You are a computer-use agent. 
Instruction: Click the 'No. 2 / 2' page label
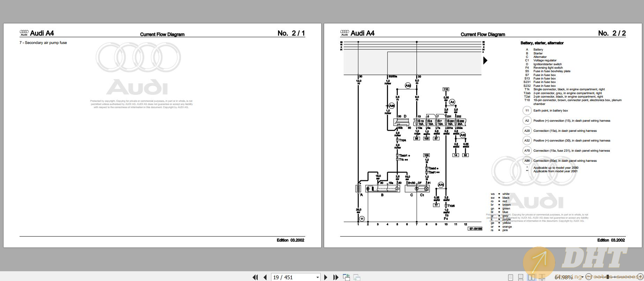(612, 33)
